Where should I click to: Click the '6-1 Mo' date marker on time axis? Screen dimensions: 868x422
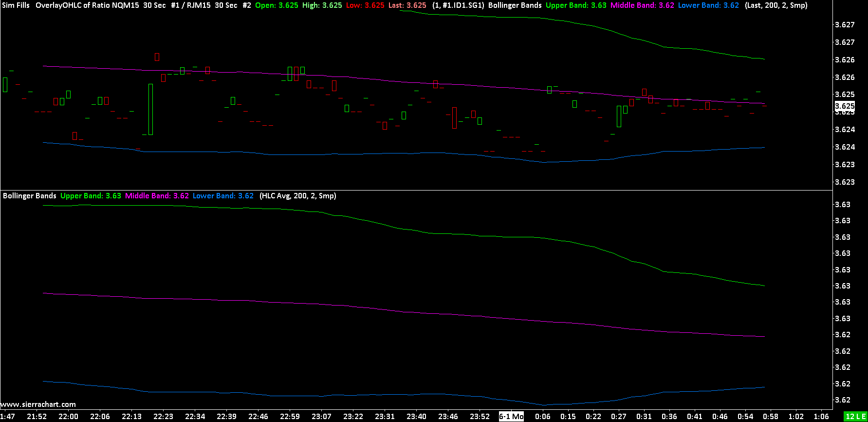click(511, 417)
